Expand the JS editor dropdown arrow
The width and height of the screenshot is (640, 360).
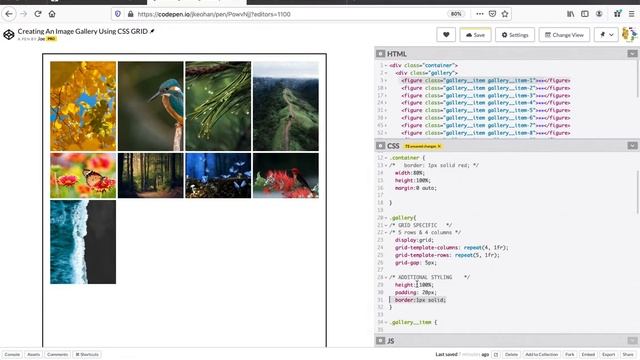point(632,340)
